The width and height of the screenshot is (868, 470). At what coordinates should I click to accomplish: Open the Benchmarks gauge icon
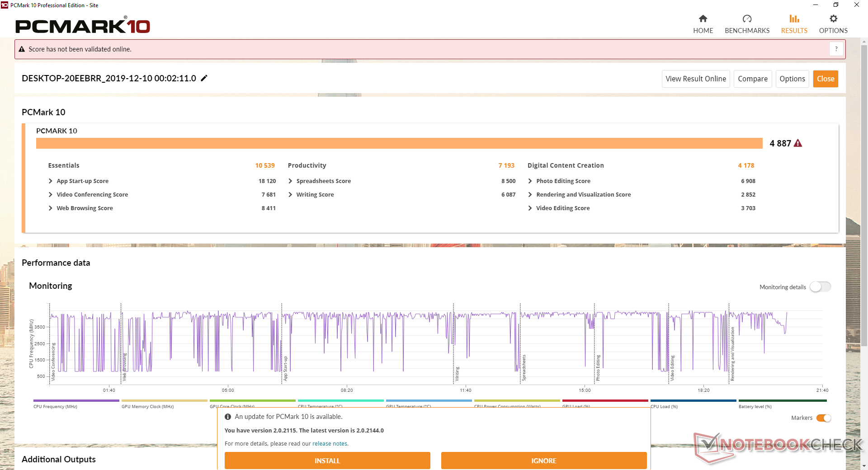coord(747,19)
